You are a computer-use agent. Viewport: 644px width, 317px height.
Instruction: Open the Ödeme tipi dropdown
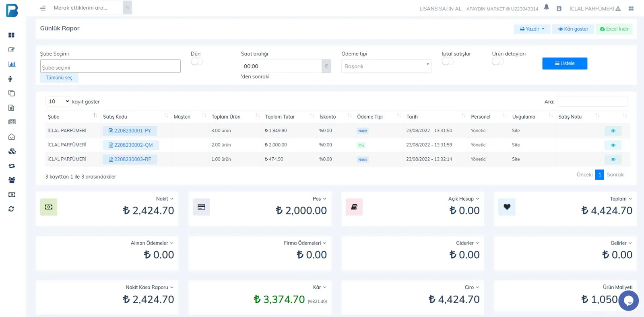[386, 66]
